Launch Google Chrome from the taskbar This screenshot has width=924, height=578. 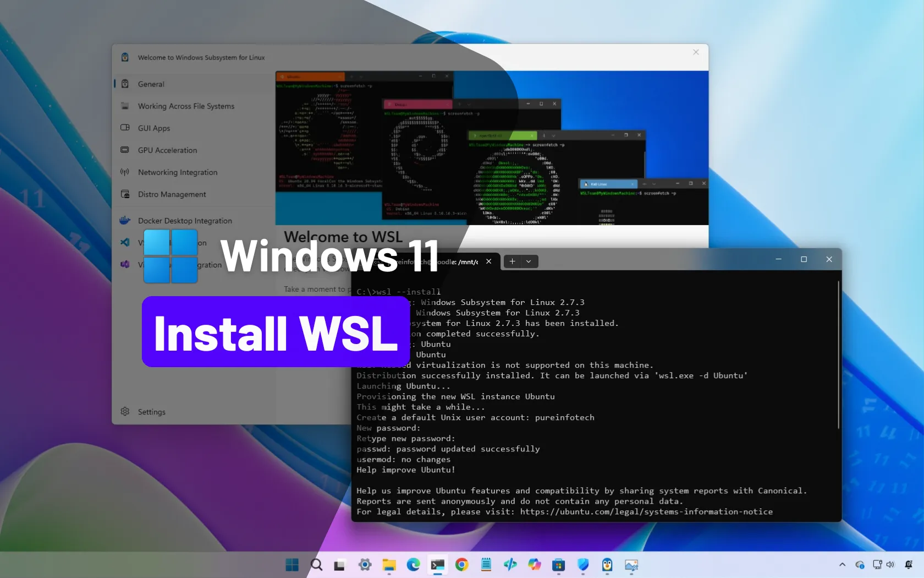(461, 565)
